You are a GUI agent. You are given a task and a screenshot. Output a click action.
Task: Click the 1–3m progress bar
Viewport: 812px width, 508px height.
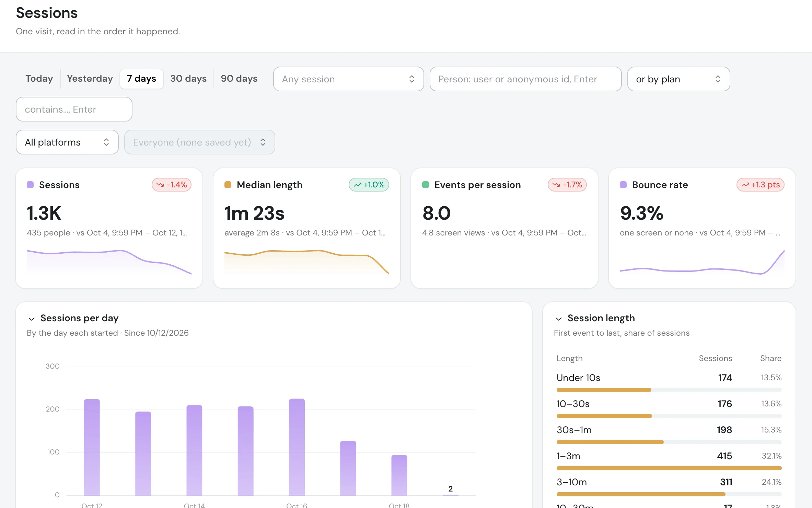click(x=669, y=468)
